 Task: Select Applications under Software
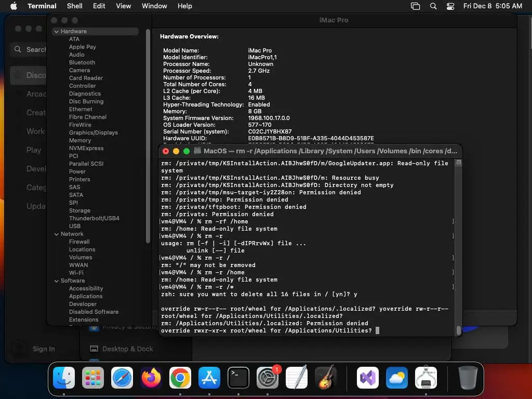tap(86, 296)
